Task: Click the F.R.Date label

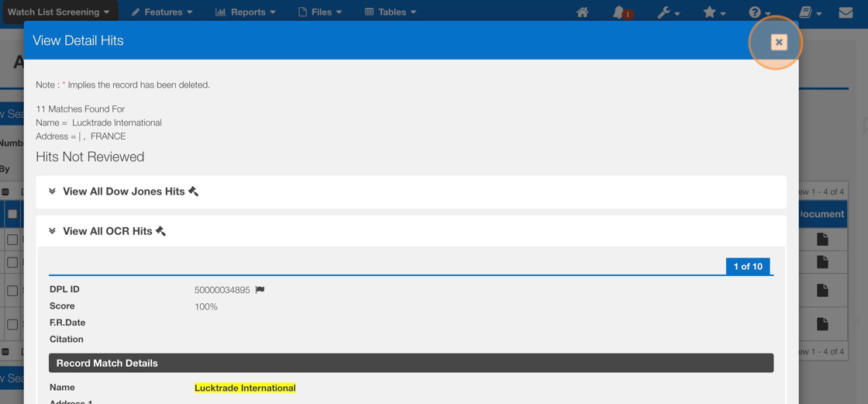Action: point(67,323)
